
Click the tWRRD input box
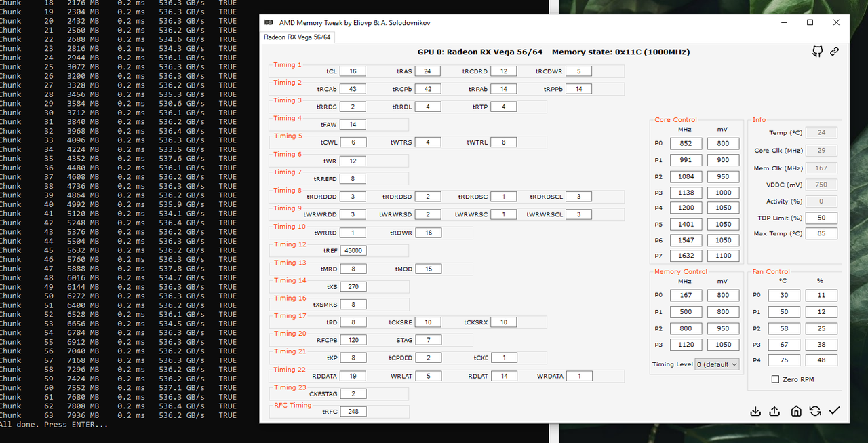point(353,233)
